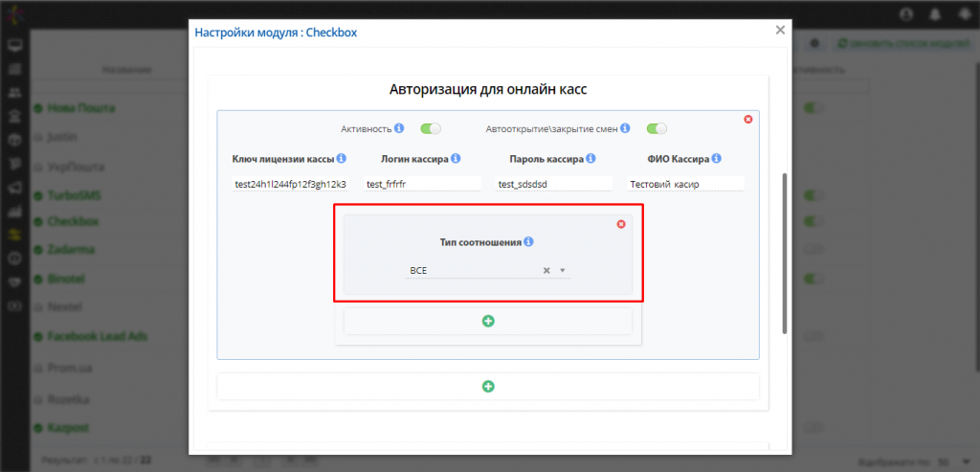Click into Логин кассира field
Viewport: 980px width, 472px height.
pyautogui.click(x=422, y=184)
